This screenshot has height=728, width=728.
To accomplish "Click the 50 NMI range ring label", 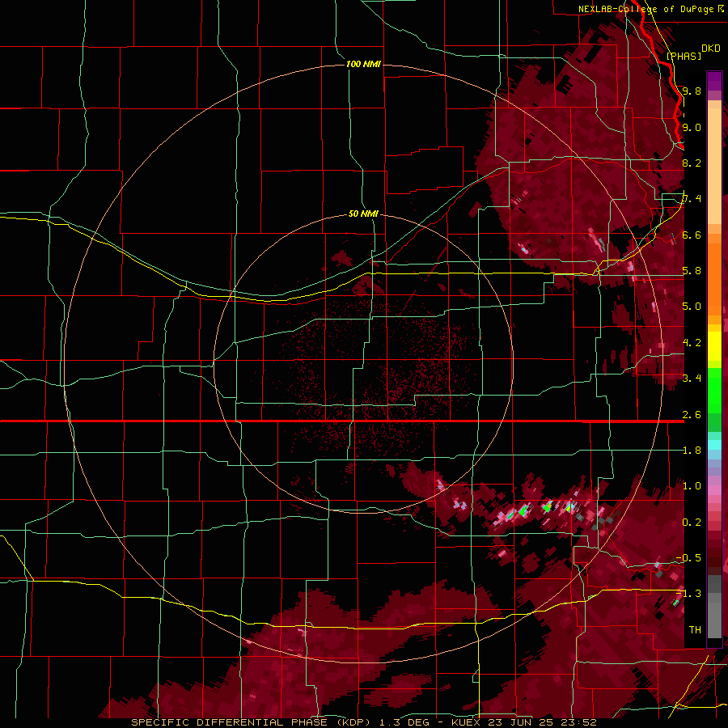I will point(363,214).
